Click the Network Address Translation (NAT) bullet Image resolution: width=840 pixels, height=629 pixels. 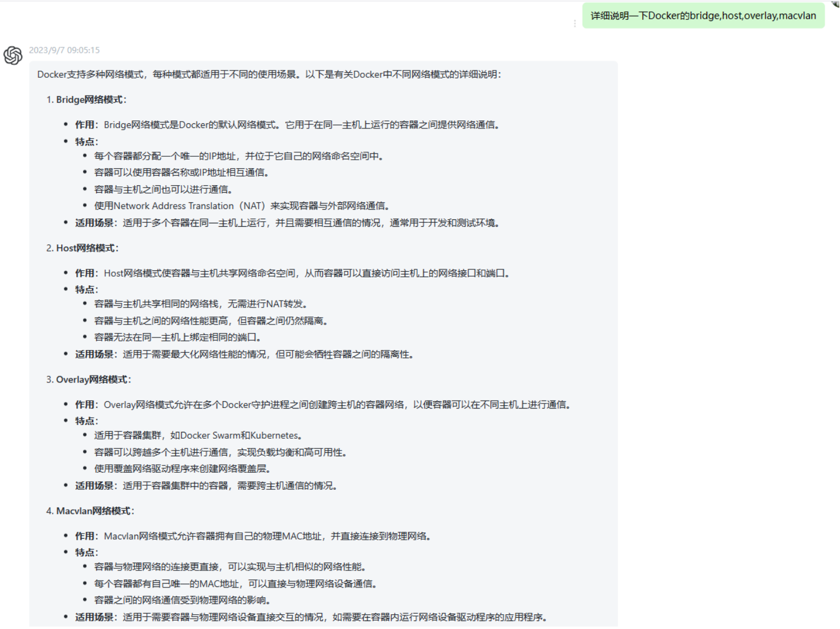point(242,206)
